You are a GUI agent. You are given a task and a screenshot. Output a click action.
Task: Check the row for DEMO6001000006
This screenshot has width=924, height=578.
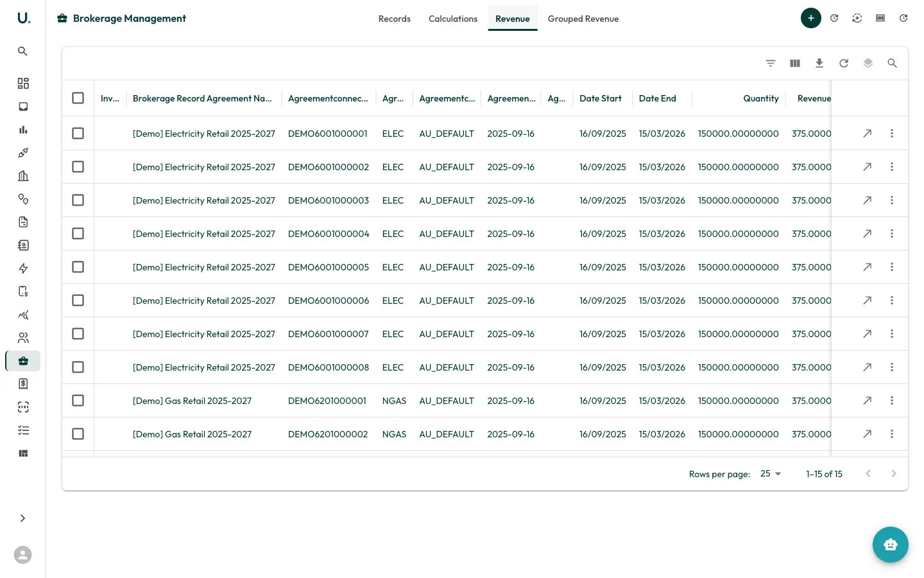78,301
